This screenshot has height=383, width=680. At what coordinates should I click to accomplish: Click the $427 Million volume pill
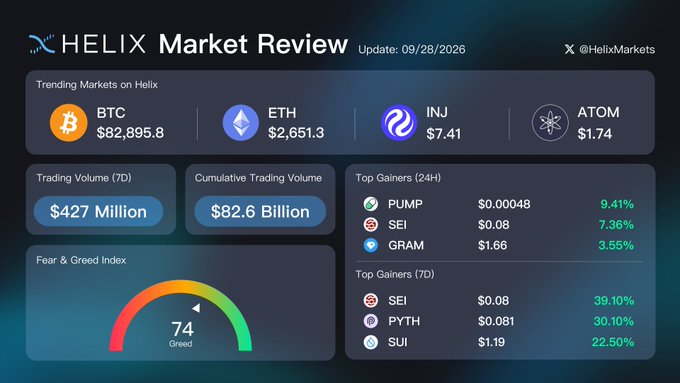pos(98,211)
